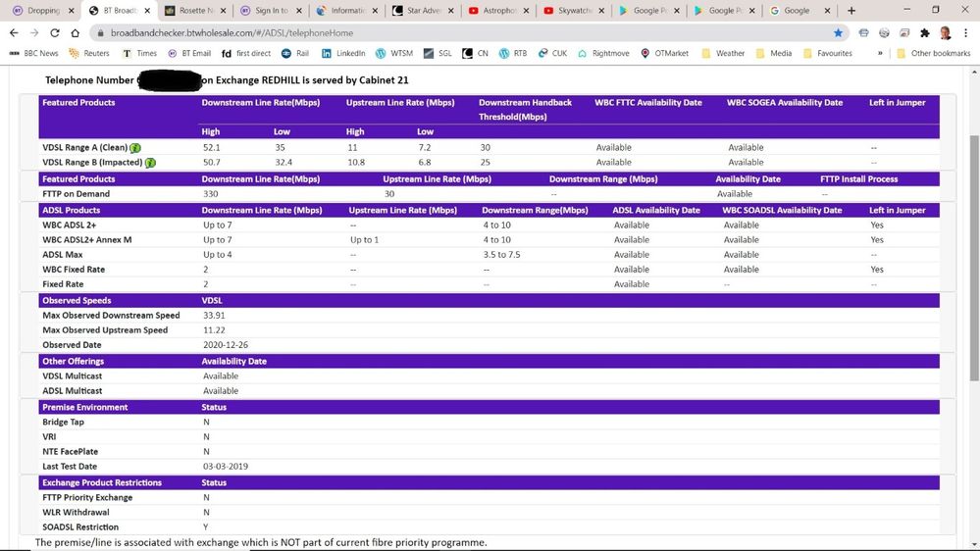This screenshot has width=980, height=551.
Task: Switch to the Star Adventurer tab
Action: point(422,11)
